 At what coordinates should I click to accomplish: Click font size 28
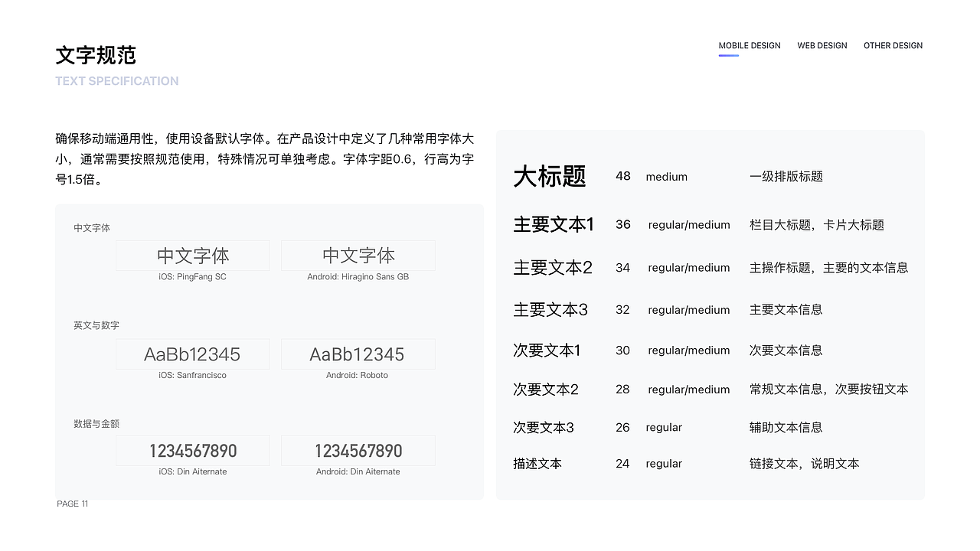[x=622, y=390]
